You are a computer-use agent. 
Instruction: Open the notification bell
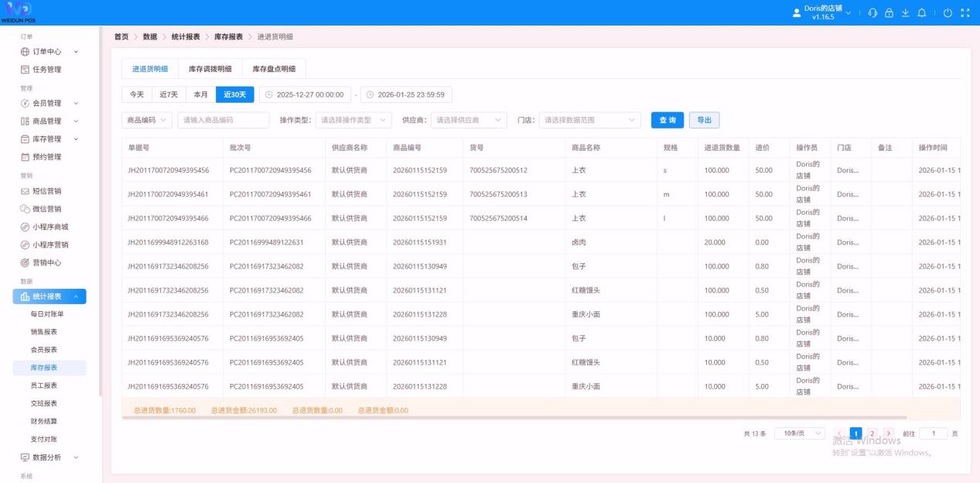click(921, 13)
